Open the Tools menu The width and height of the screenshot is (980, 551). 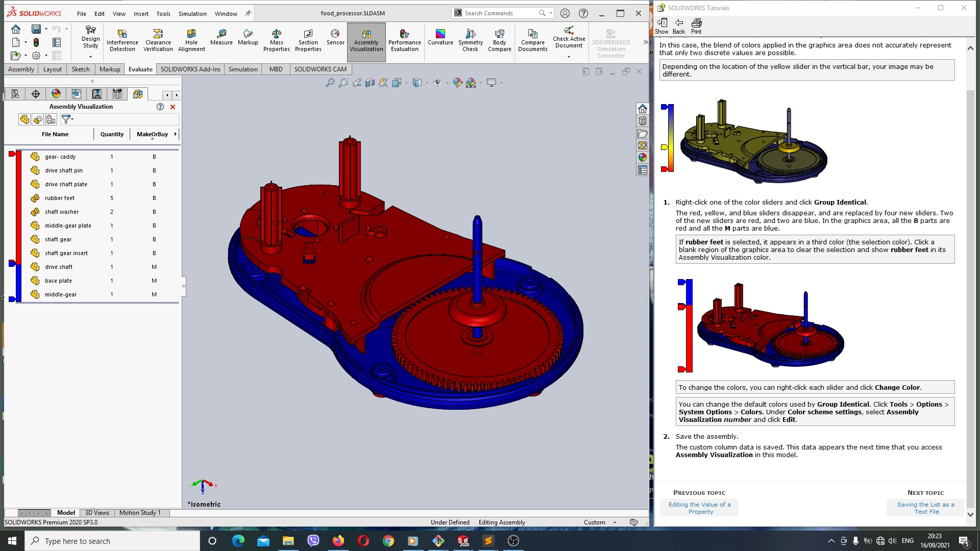(163, 14)
